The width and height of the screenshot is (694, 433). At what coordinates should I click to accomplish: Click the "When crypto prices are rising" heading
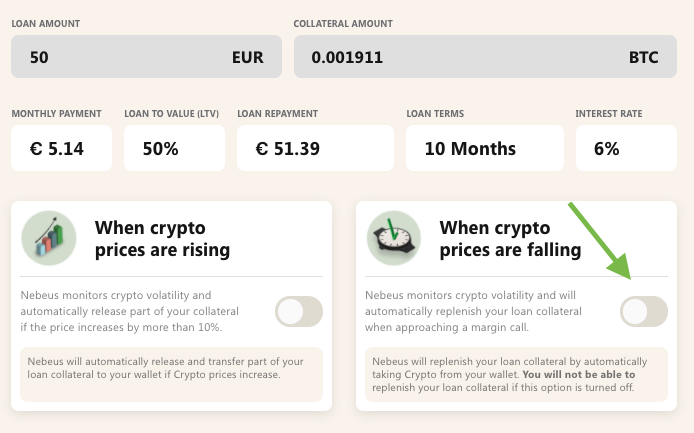(162, 239)
